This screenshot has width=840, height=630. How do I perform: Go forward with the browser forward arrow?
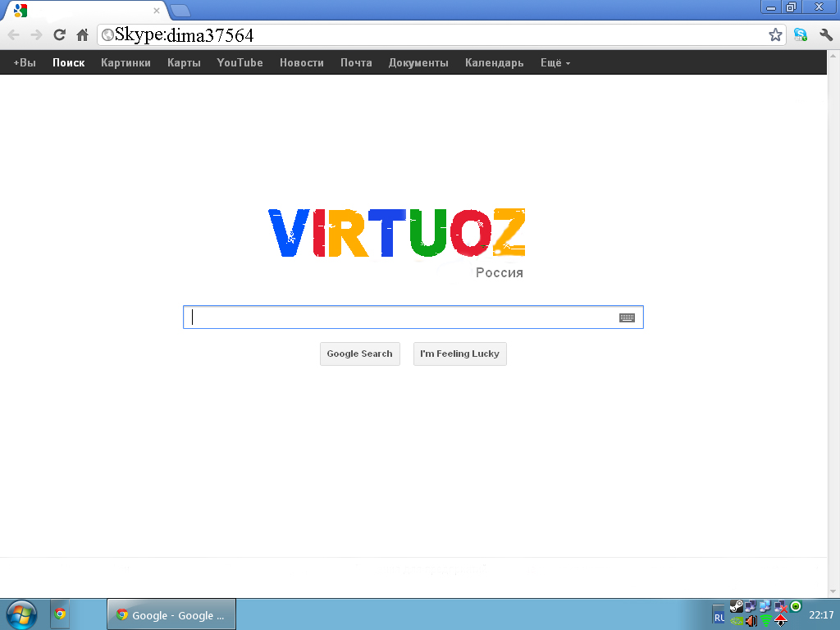click(36, 35)
